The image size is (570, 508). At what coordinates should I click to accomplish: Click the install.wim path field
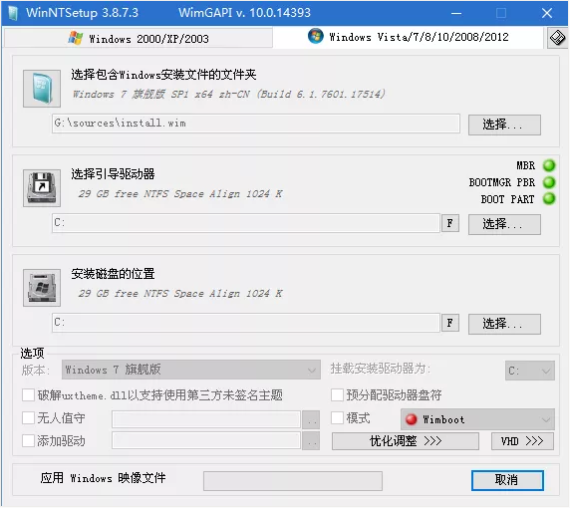(256, 123)
